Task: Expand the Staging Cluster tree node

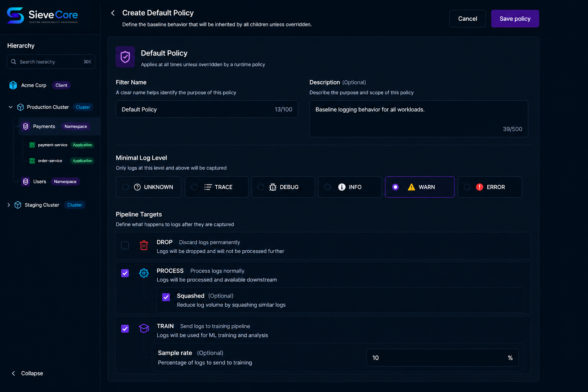Action: [8, 205]
